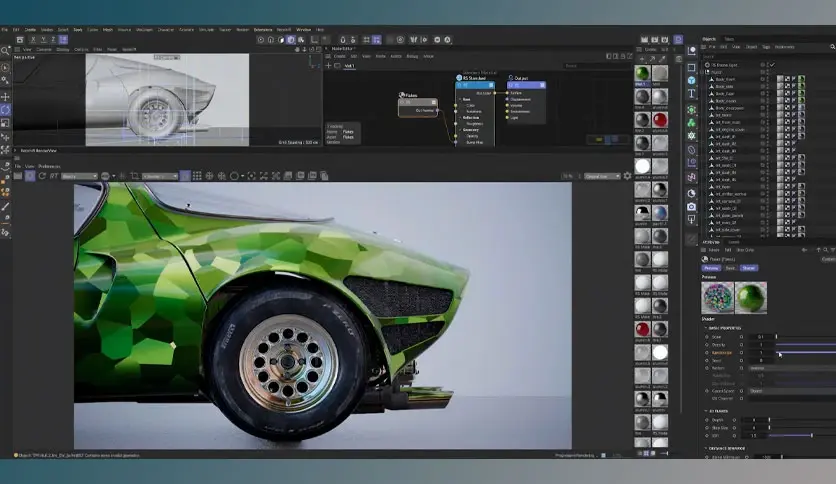Click the Basic button in attributes
The image size is (836, 484).
point(730,268)
